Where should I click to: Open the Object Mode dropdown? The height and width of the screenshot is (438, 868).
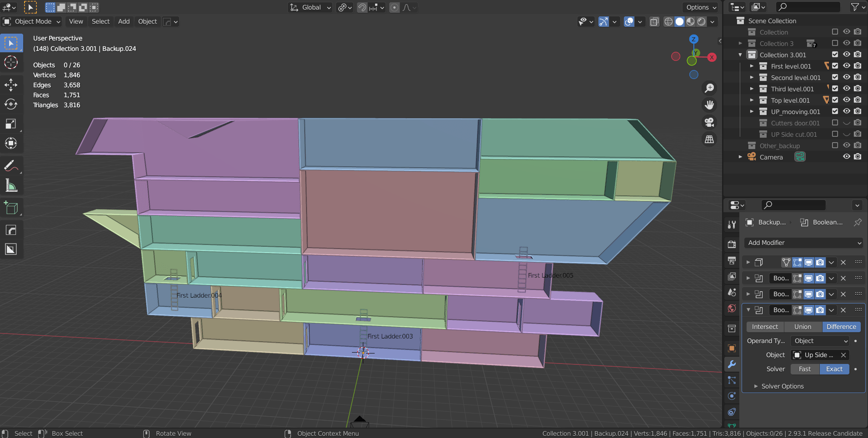32,21
